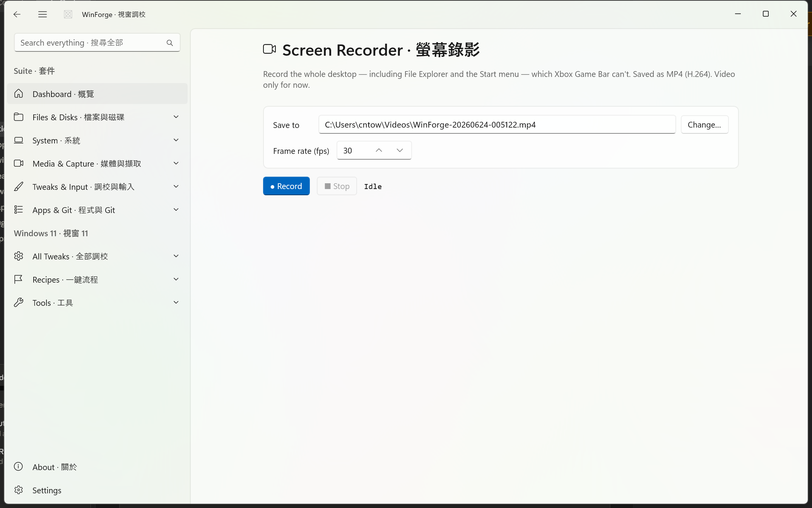Close the WinForge window
812x508 pixels.
(793, 14)
